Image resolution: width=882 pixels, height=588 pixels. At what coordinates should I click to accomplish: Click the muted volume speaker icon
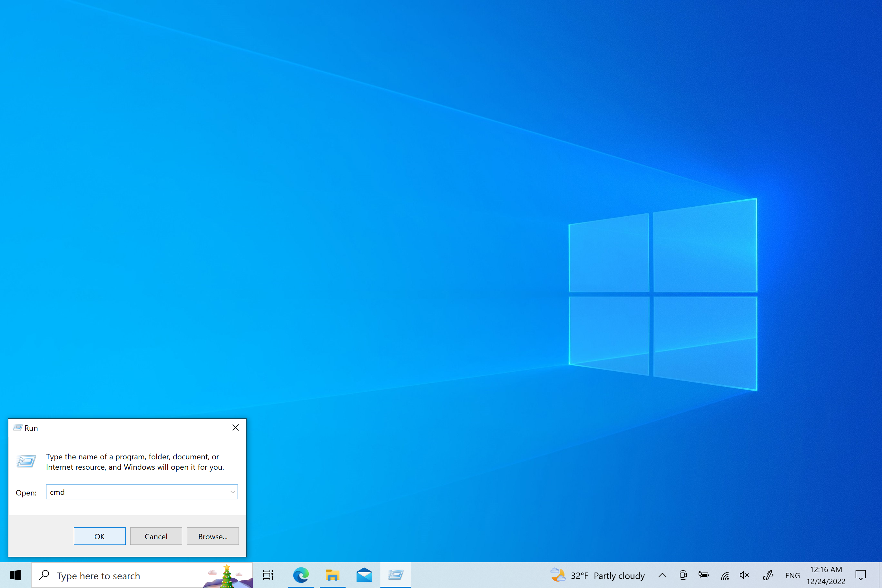click(x=744, y=575)
